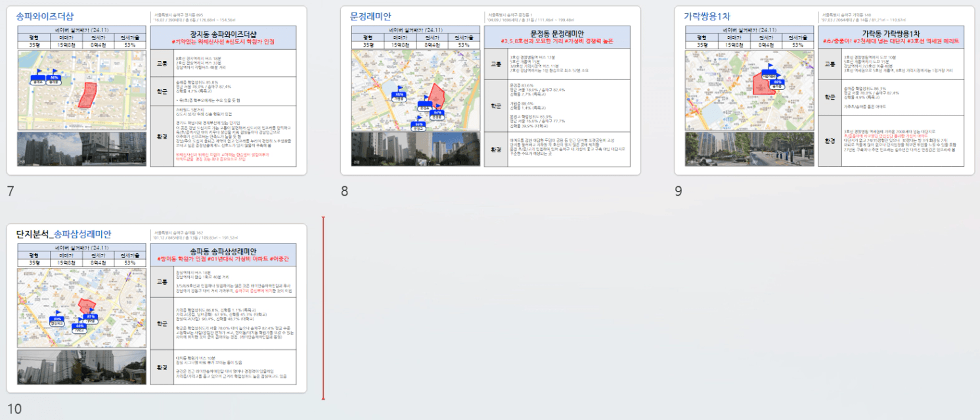Viewport: 980px width, 420px height.
Task: Select slide 10 thumbnail titled 단지분석_송파삼성래미안
Action: (156, 308)
